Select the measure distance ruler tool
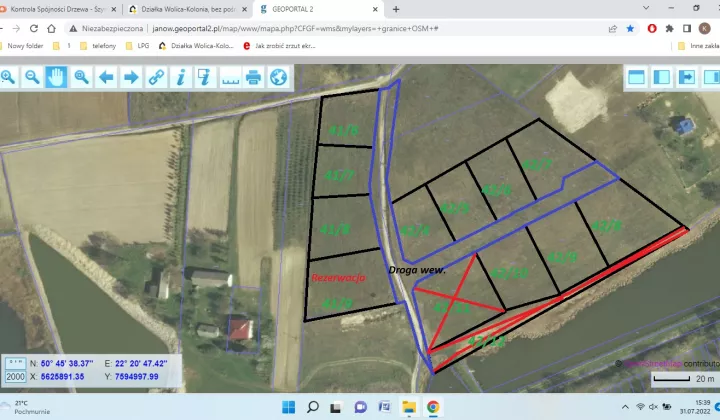Viewport: 720px width, 420px height. [x=229, y=77]
